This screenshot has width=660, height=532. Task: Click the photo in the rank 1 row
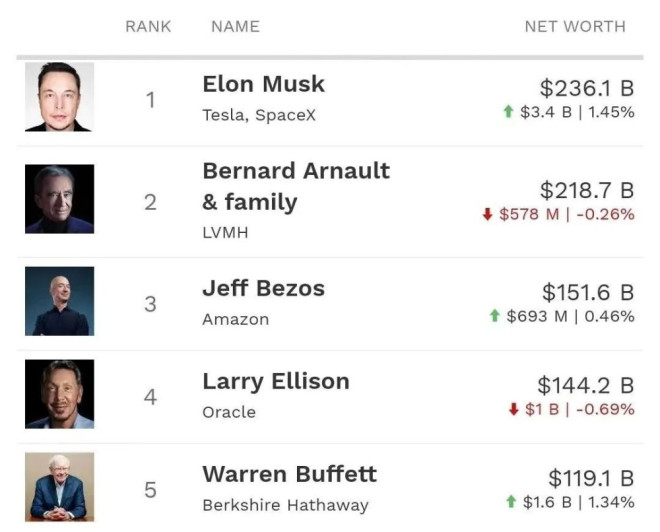pos(60,97)
